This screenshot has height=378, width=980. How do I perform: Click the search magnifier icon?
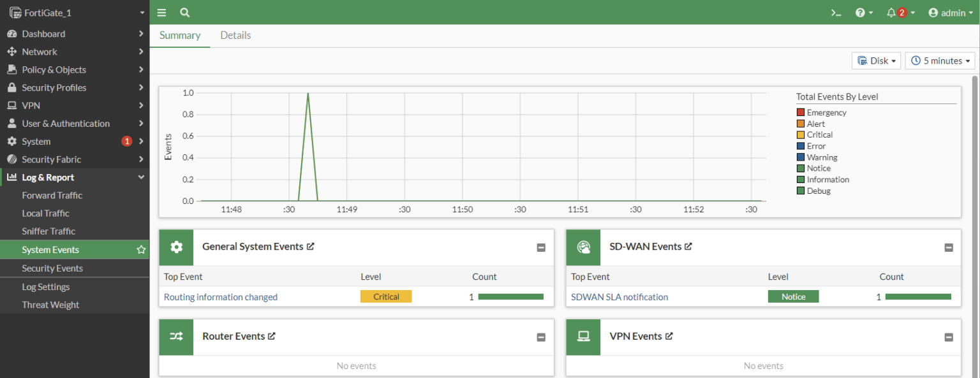[x=184, y=12]
